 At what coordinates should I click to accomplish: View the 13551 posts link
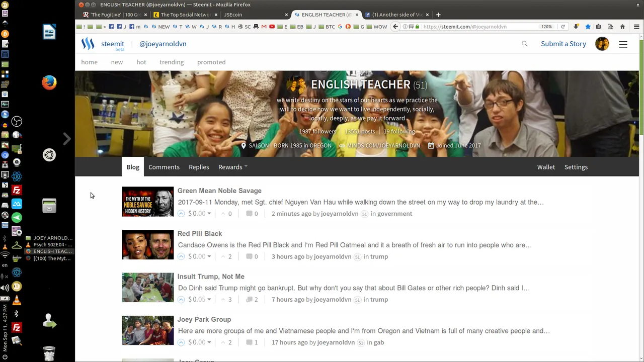[x=360, y=131]
